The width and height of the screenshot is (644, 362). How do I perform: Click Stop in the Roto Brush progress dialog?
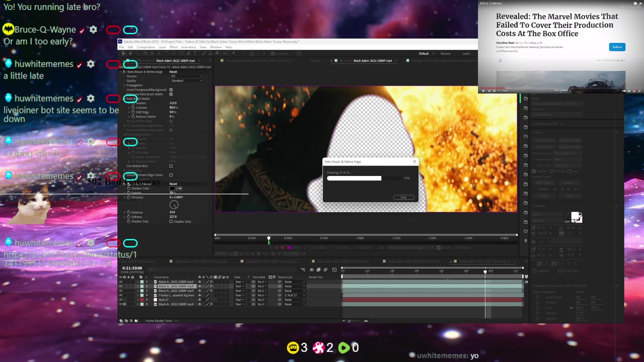[x=404, y=197]
